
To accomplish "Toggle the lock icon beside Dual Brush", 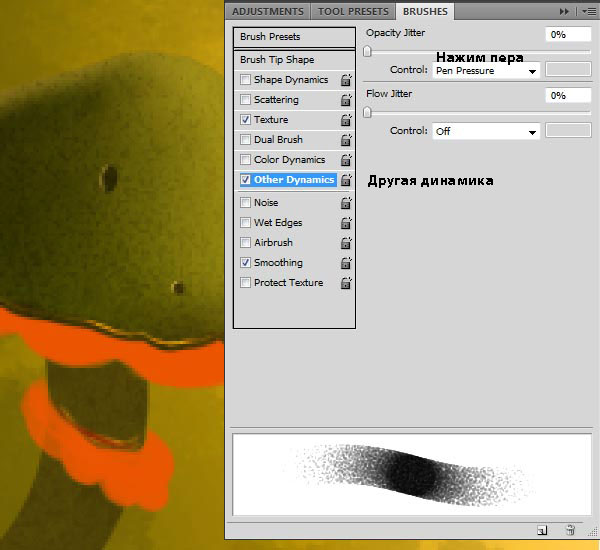I will (x=346, y=140).
